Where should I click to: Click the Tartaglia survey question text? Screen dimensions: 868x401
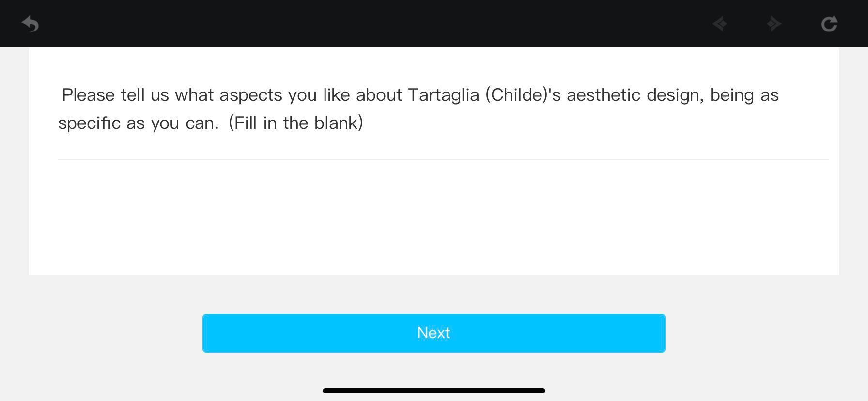tap(419, 108)
